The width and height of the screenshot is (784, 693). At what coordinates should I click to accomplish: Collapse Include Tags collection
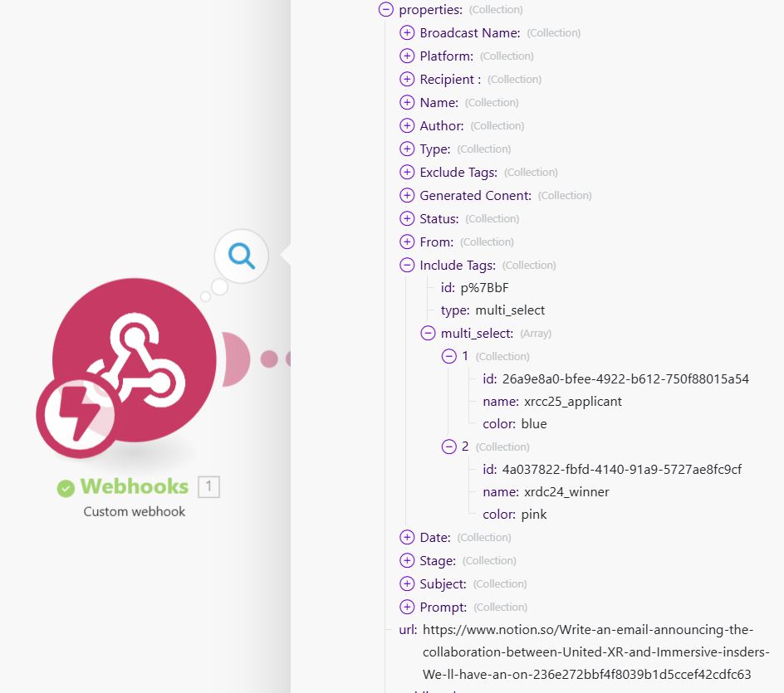pos(407,266)
